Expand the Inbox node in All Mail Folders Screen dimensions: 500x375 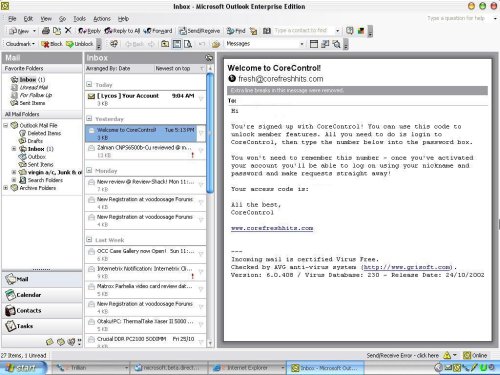tap(14, 149)
